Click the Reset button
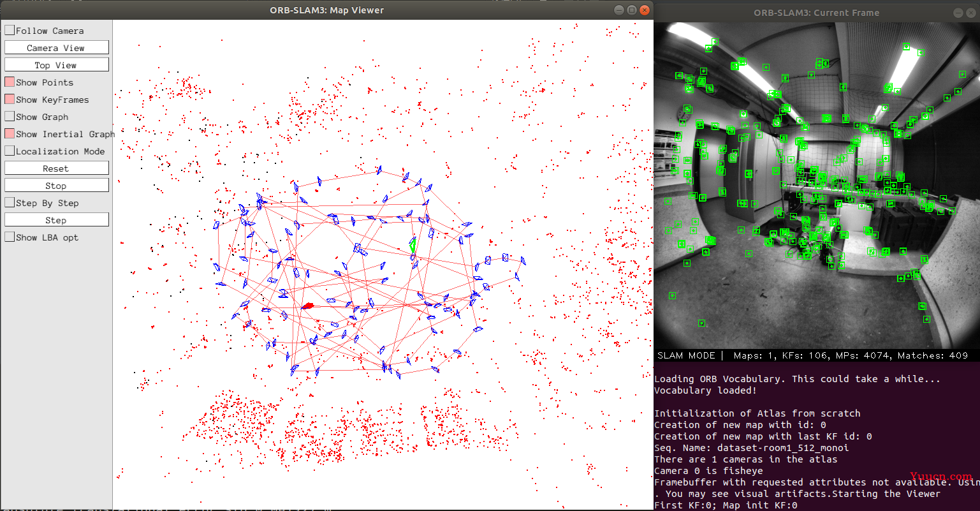The height and width of the screenshot is (511, 980). [x=56, y=168]
